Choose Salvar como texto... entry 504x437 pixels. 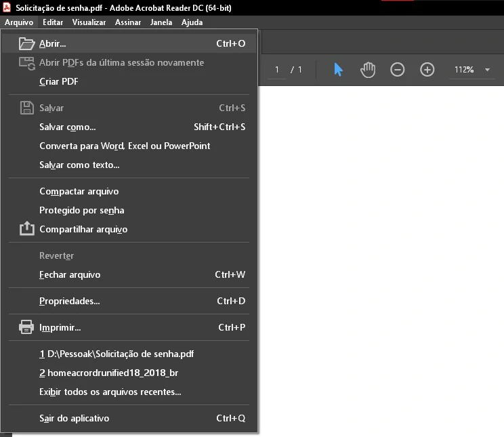coord(129,165)
